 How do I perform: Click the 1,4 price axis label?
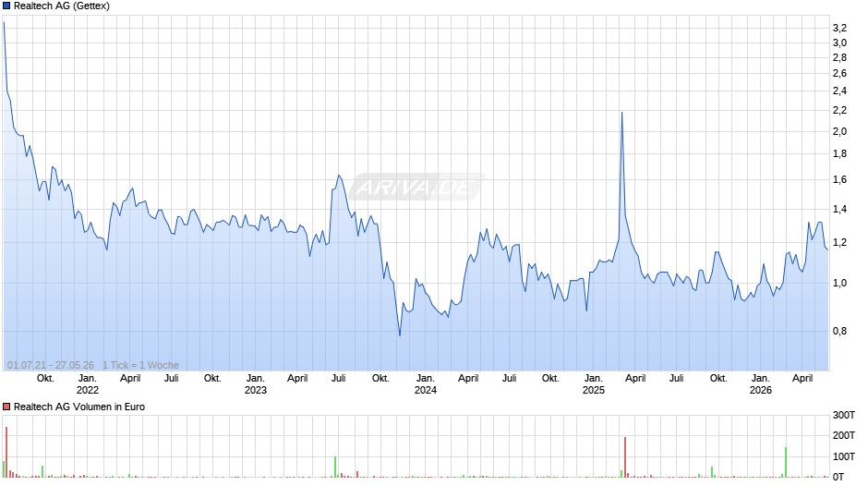[x=839, y=209]
